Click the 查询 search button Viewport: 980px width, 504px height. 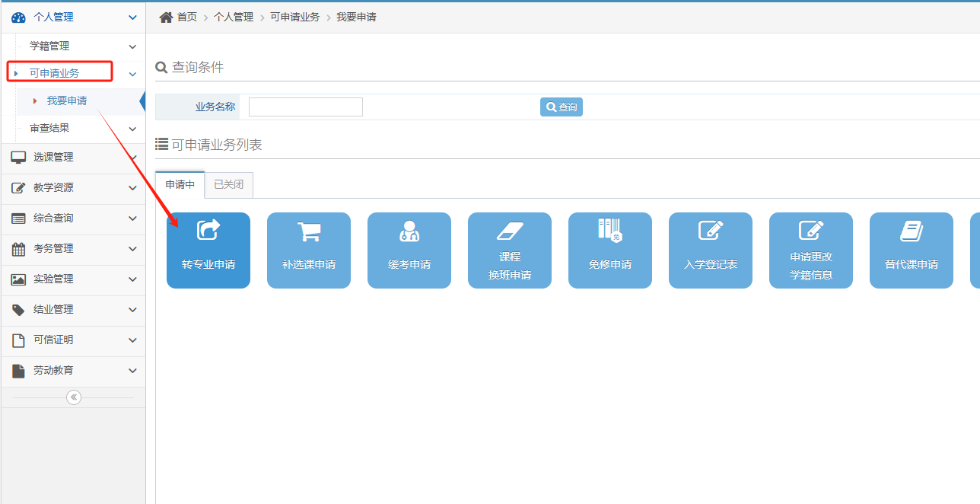click(x=561, y=107)
